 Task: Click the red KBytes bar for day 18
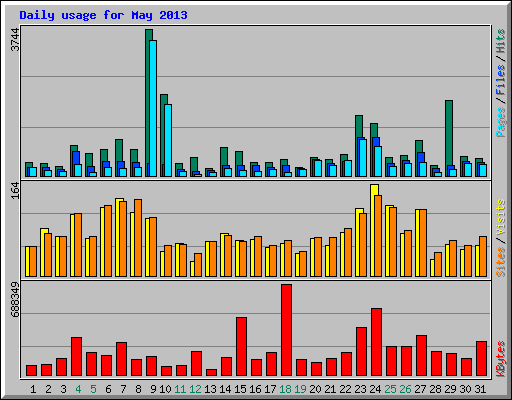coord(286,330)
